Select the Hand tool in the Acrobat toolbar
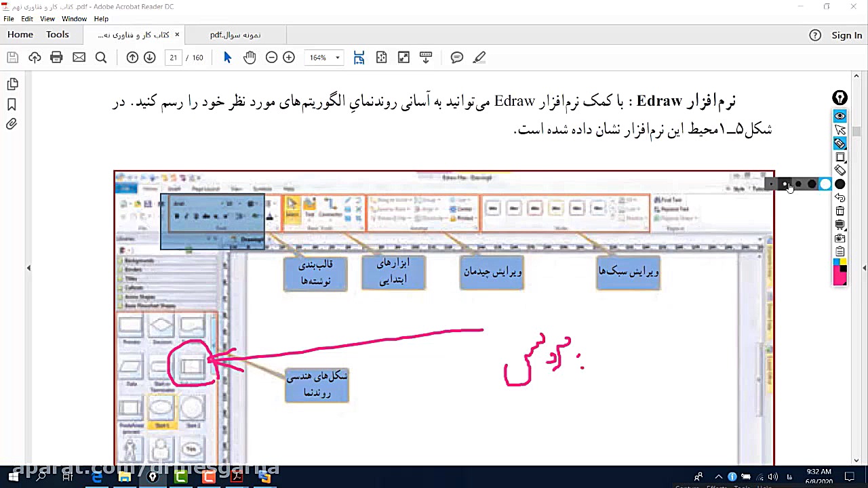The image size is (868, 488). 250,57
